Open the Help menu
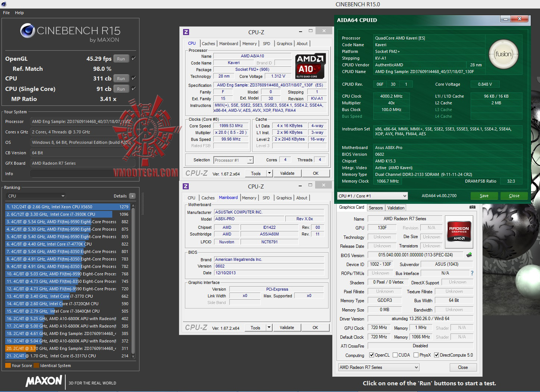The height and width of the screenshot is (392, 540). (19, 13)
